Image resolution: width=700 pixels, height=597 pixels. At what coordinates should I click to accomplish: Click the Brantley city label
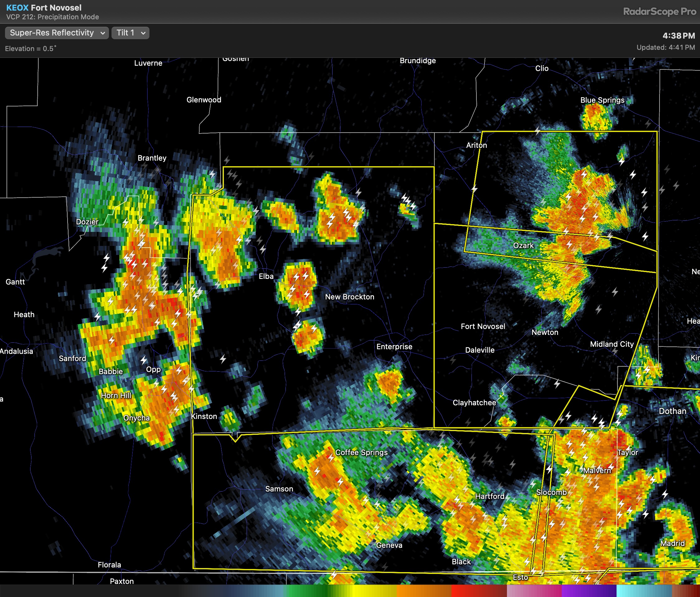pyautogui.click(x=152, y=158)
